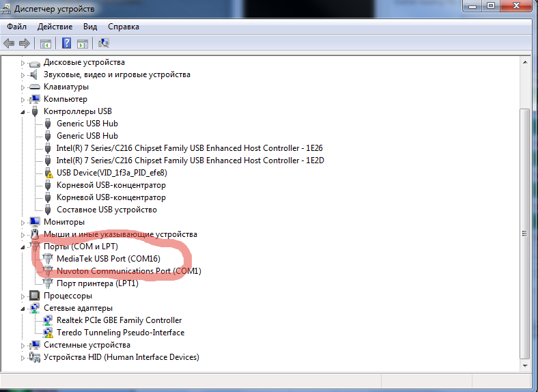Expand the Дисковые устройства node
Screen dimensions: 538x392
click(x=23, y=63)
